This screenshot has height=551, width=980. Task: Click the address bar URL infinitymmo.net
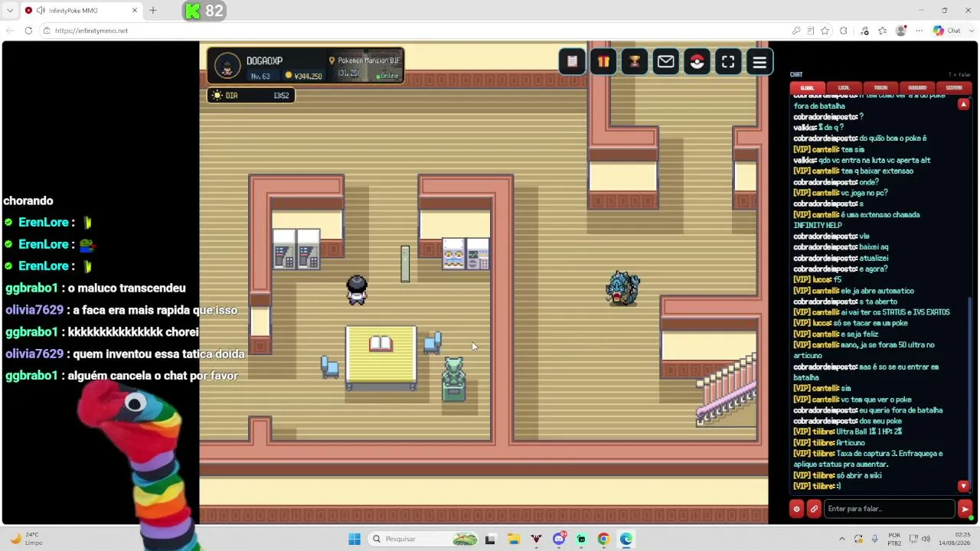[92, 31]
